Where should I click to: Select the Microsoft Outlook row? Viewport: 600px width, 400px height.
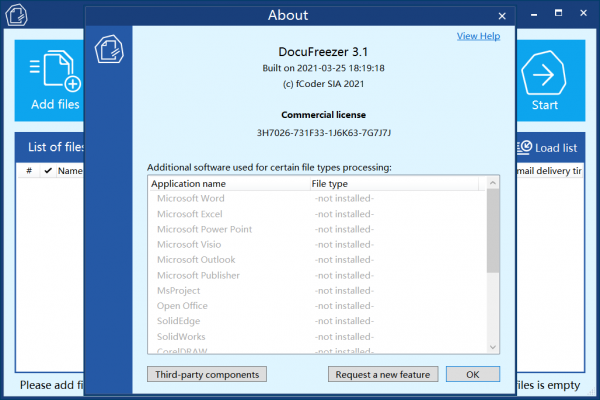click(x=317, y=260)
